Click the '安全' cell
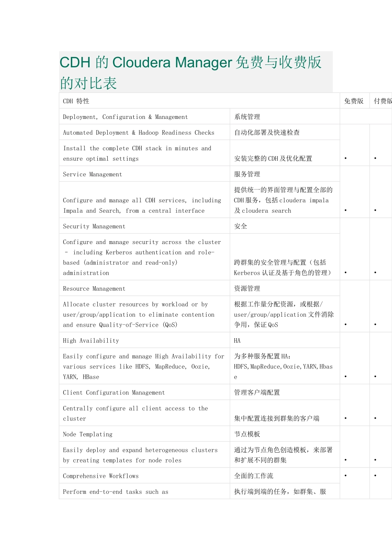Screen dimensions: 392x555 pyautogui.click(x=285, y=226)
